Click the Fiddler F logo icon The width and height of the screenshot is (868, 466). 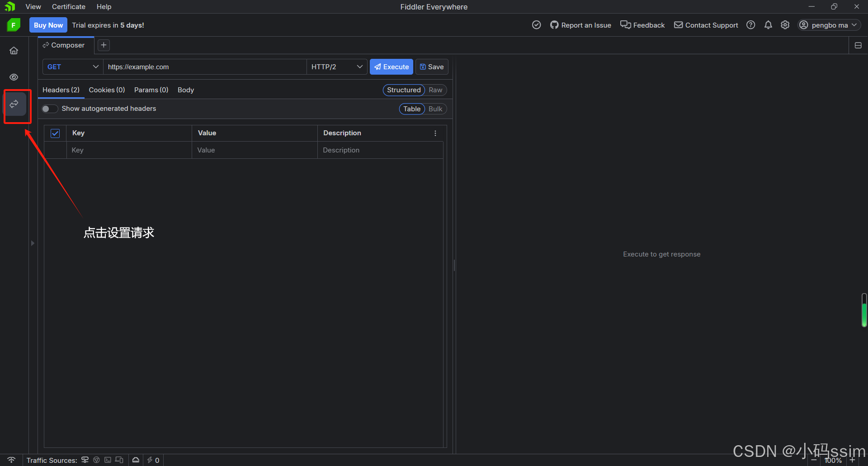coord(14,25)
